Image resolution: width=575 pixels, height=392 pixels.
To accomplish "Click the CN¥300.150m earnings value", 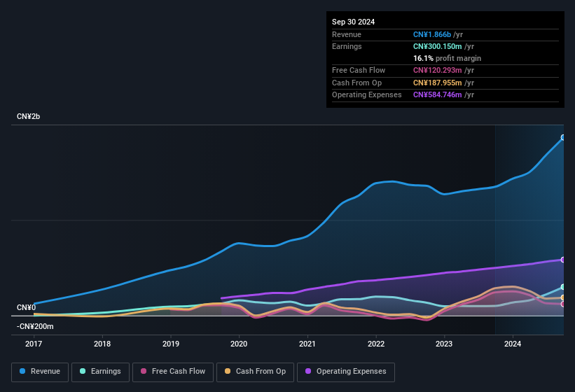I will pyautogui.click(x=438, y=46).
